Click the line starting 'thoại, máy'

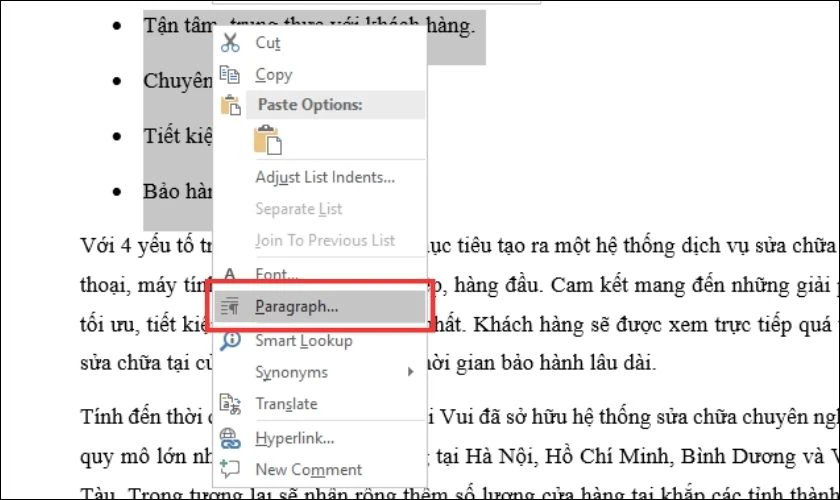click(146, 285)
